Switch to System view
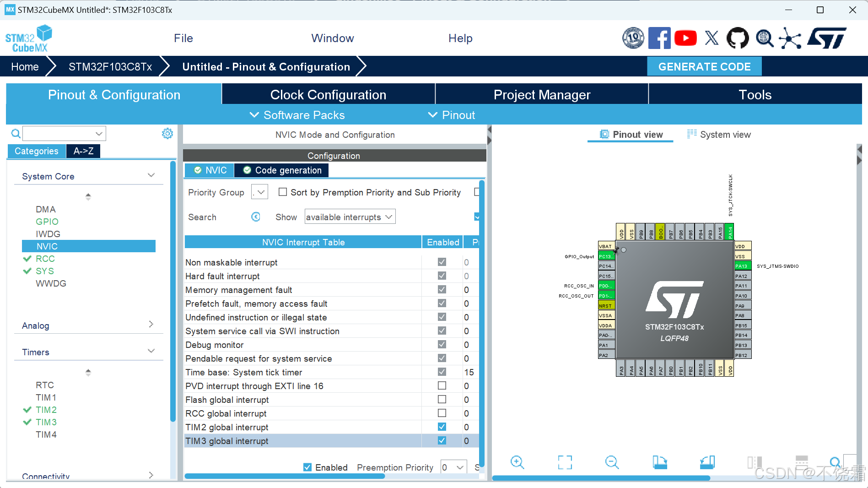Screen dimensions: 868x488 (x=719, y=135)
